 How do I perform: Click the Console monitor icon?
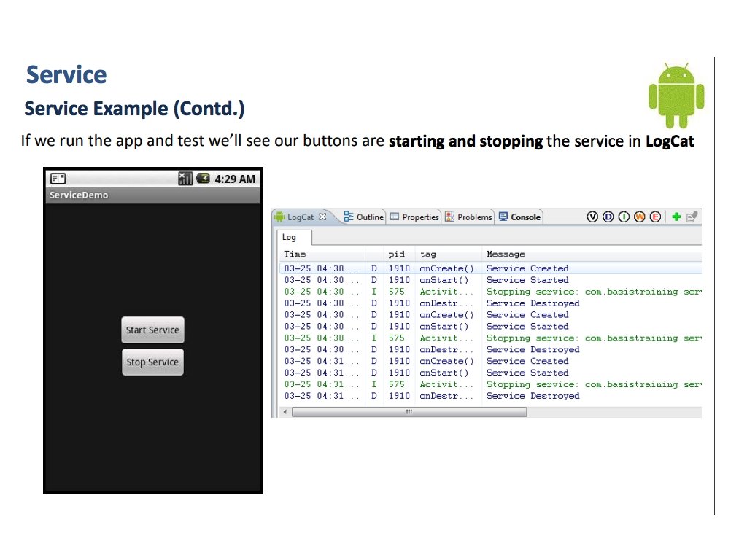[x=503, y=217]
